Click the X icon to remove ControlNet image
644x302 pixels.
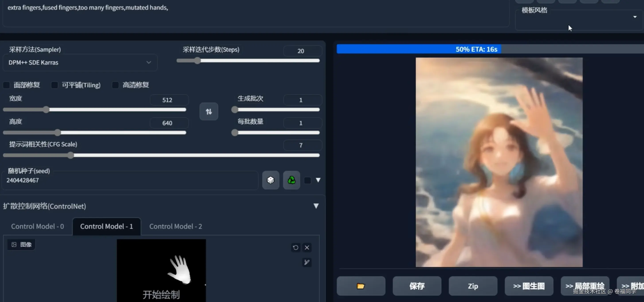[307, 248]
